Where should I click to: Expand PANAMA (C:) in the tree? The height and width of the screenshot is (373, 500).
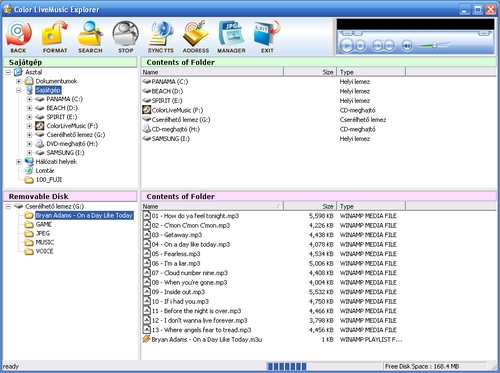(x=29, y=99)
